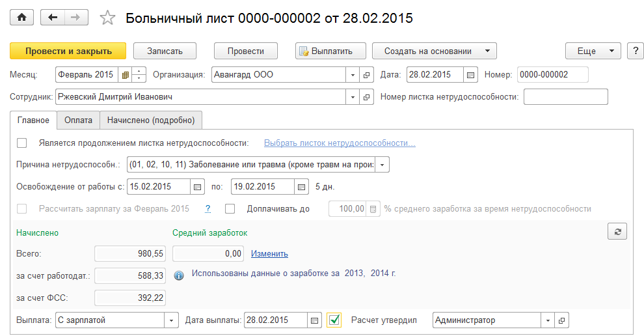Expand the Создать на основании menu
The image size is (644, 336).
[x=434, y=51]
